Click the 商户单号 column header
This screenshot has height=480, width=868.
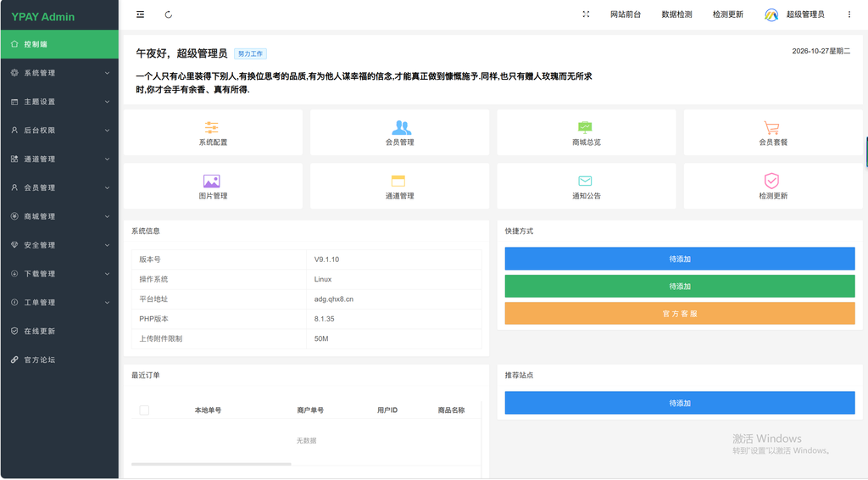point(310,410)
